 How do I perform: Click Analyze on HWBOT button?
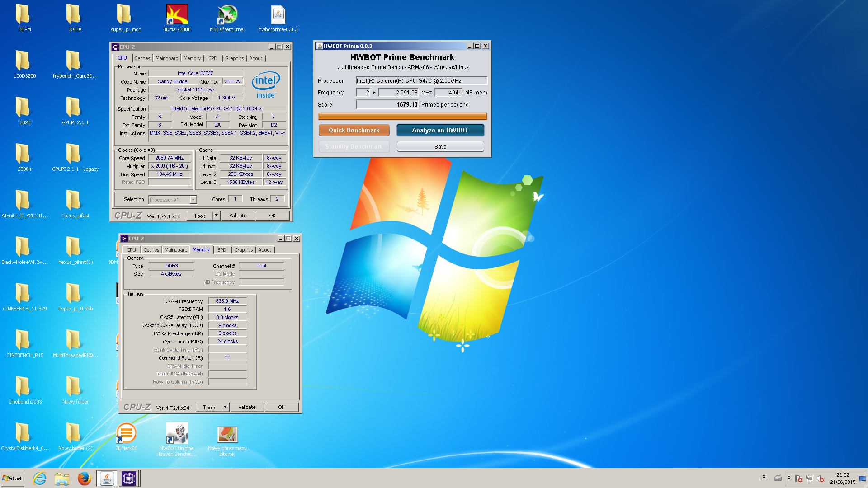(x=440, y=130)
